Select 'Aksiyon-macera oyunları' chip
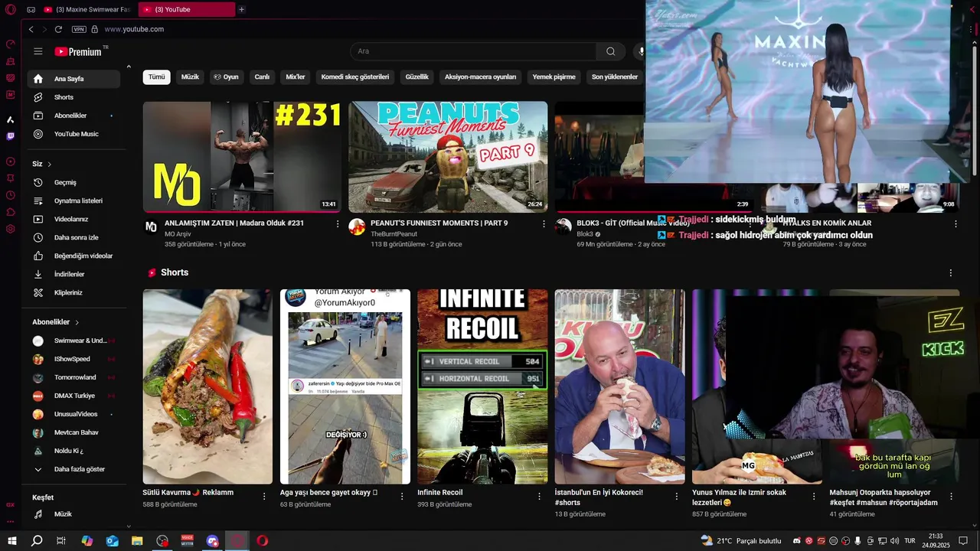The height and width of the screenshot is (551, 980). [x=481, y=77]
